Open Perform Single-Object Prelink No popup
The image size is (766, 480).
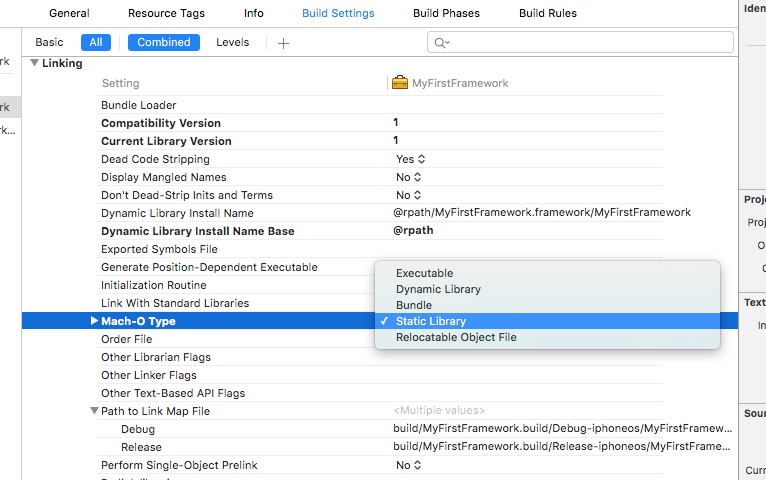pos(408,465)
